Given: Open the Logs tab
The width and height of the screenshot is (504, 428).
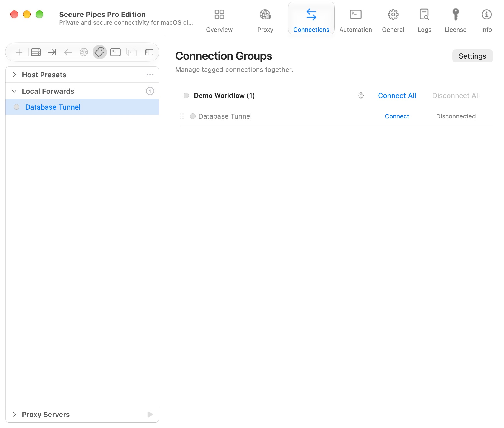Looking at the screenshot, I should pyautogui.click(x=424, y=21).
